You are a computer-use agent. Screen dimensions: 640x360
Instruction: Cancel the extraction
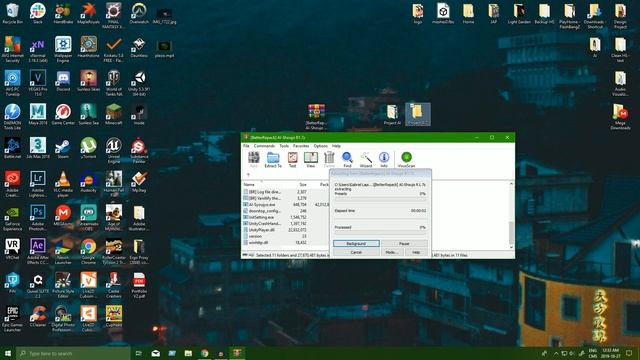356,252
